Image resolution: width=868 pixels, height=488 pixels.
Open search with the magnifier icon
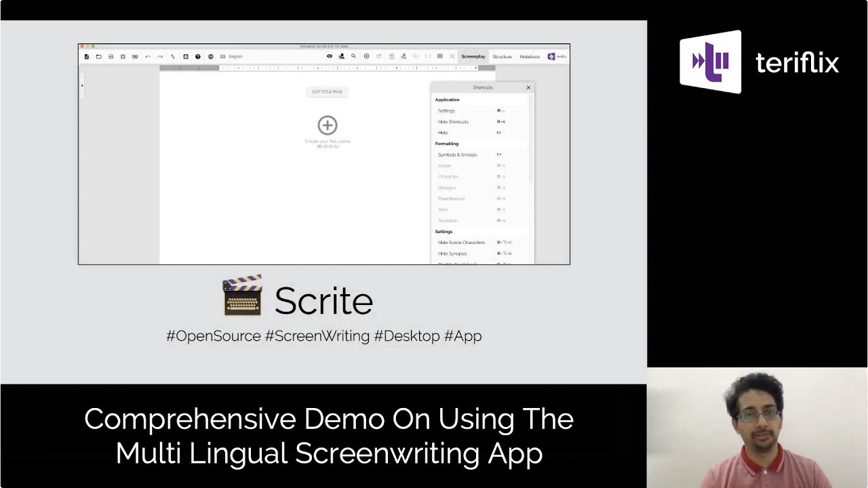coord(353,56)
